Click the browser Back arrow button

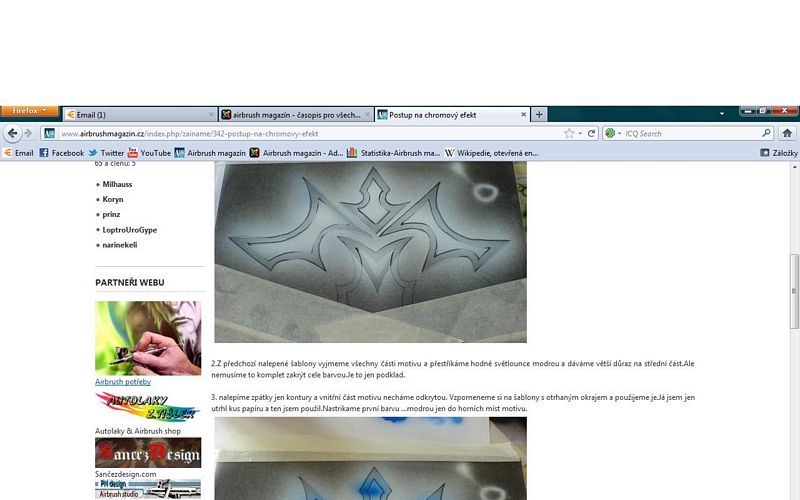(x=13, y=133)
